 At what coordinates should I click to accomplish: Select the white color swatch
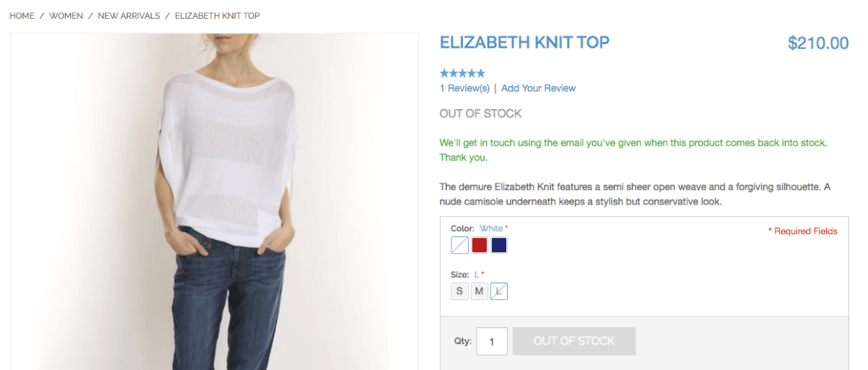(x=460, y=246)
